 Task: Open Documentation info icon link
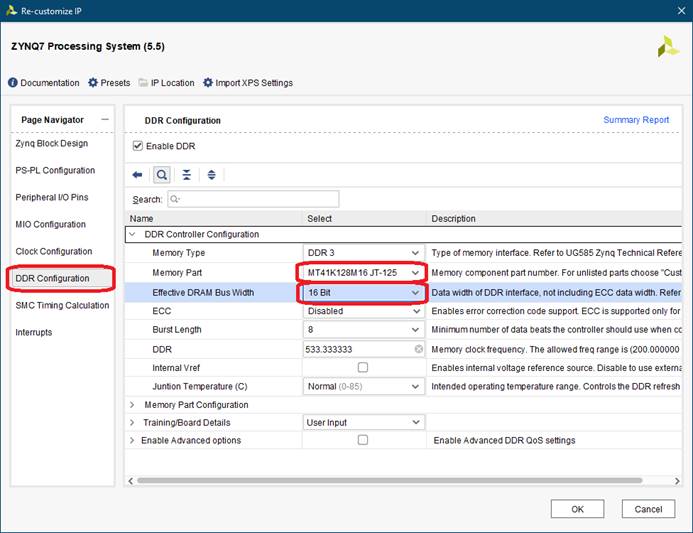(13, 83)
